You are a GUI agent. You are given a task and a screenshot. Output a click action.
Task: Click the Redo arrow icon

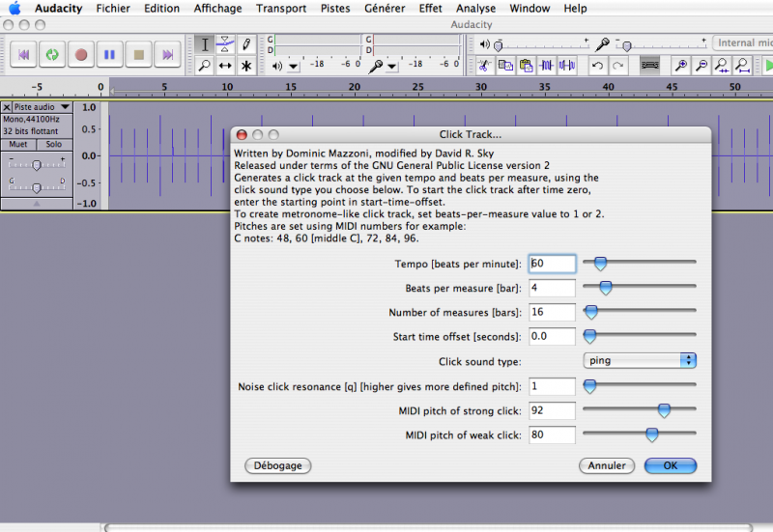618,65
